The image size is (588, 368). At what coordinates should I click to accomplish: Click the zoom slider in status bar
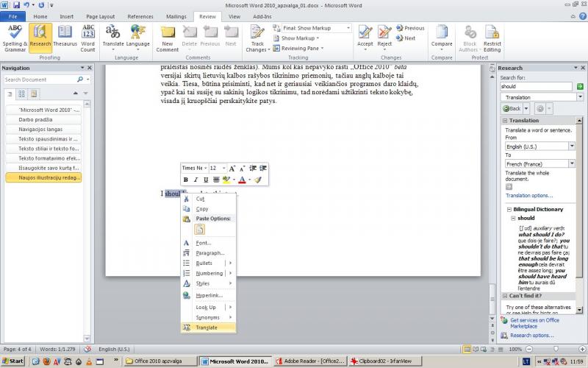coord(556,349)
